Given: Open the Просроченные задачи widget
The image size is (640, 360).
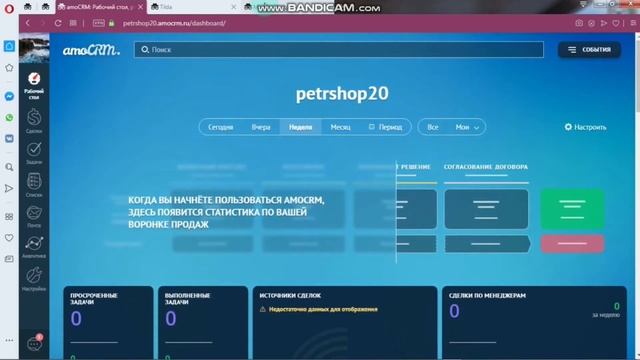Looking at the screenshot, I should [x=108, y=322].
